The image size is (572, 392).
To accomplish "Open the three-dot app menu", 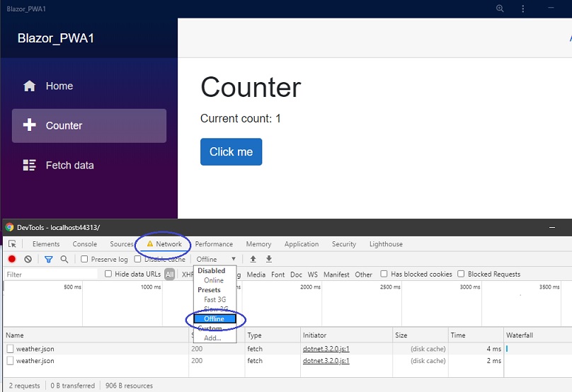I will point(522,8).
